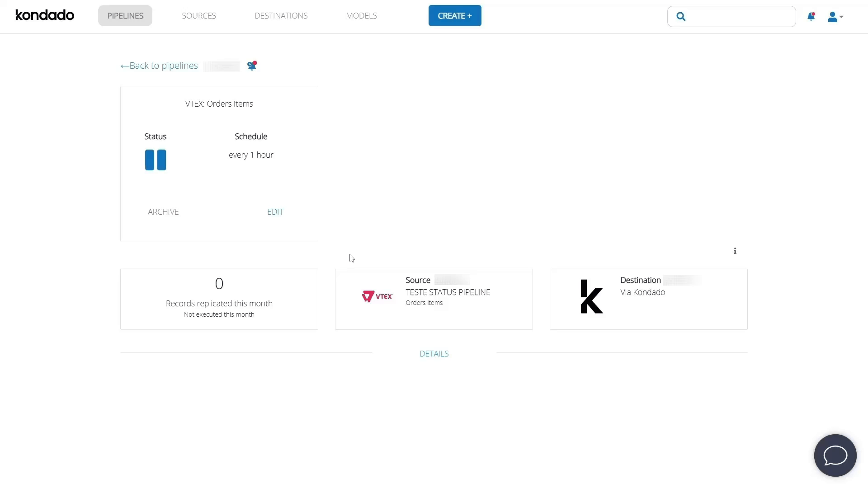868x488 pixels.
Task: Click Back to pipelines link
Action: click(x=159, y=66)
